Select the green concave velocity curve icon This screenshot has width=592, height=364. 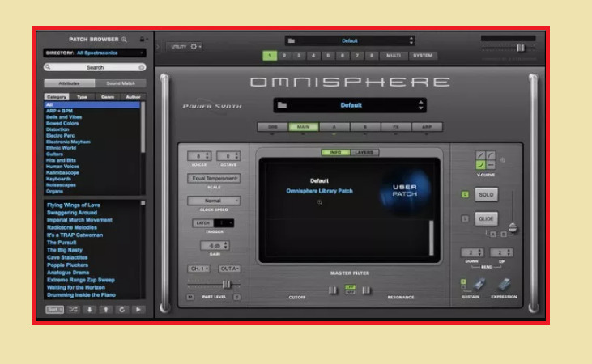(480, 165)
